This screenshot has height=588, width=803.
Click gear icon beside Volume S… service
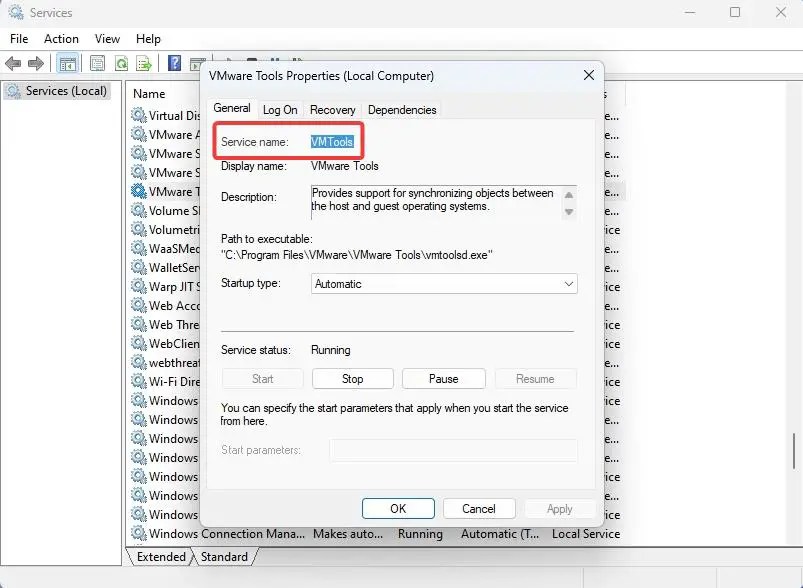tap(139, 210)
